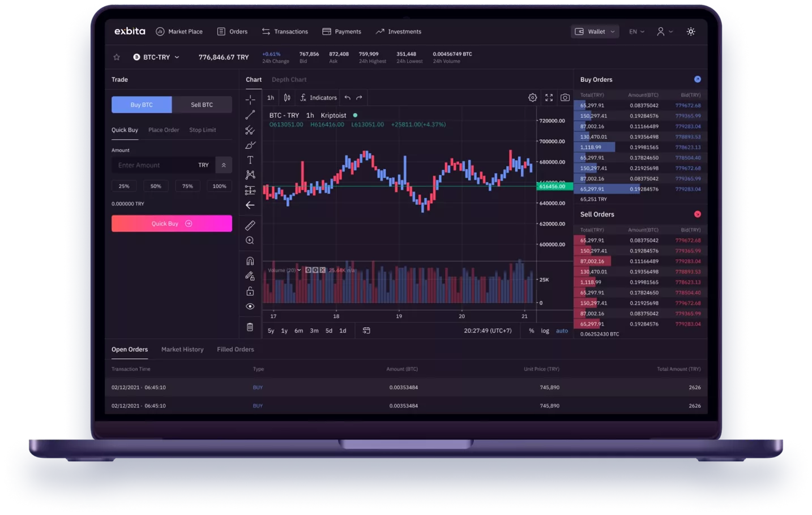812x515 pixels.
Task: Open the Wallet dropdown
Action: click(595, 32)
